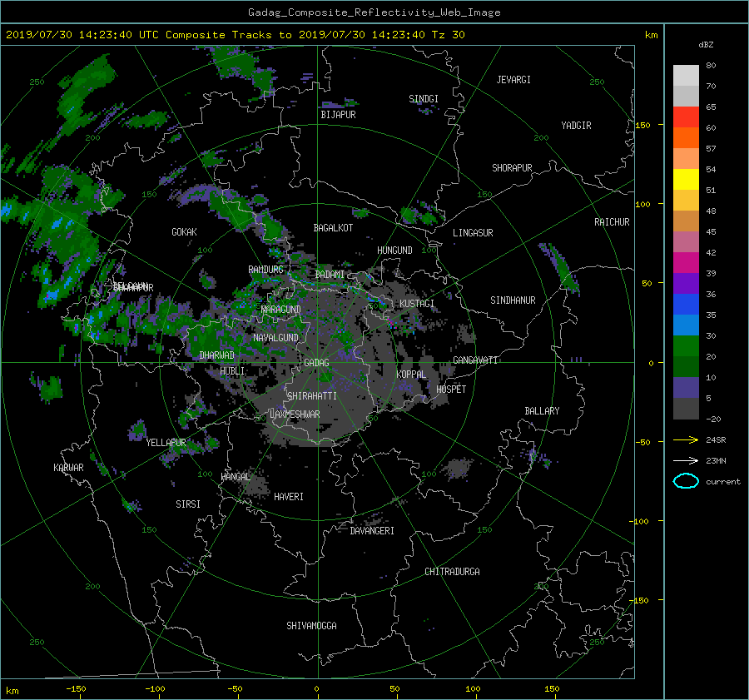749x700 pixels.
Task: Click the GOKAK city label
Action: [x=185, y=232]
